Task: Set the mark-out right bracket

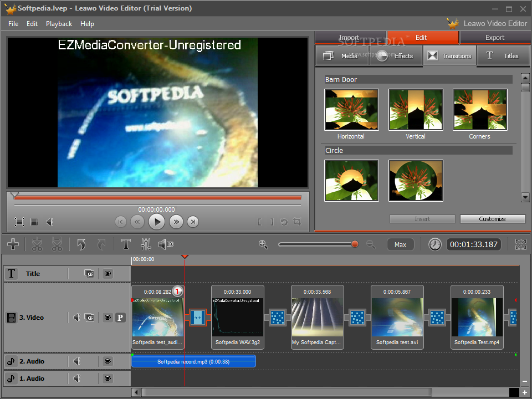Action: pos(272,222)
